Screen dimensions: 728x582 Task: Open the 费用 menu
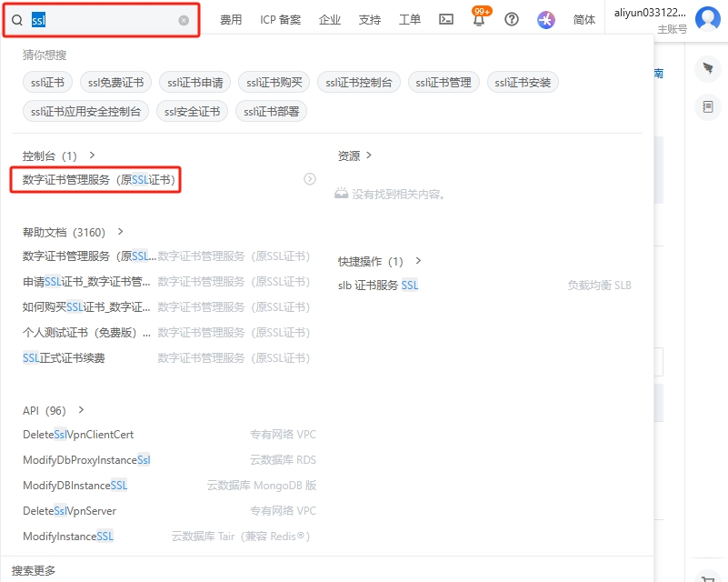[231, 19]
